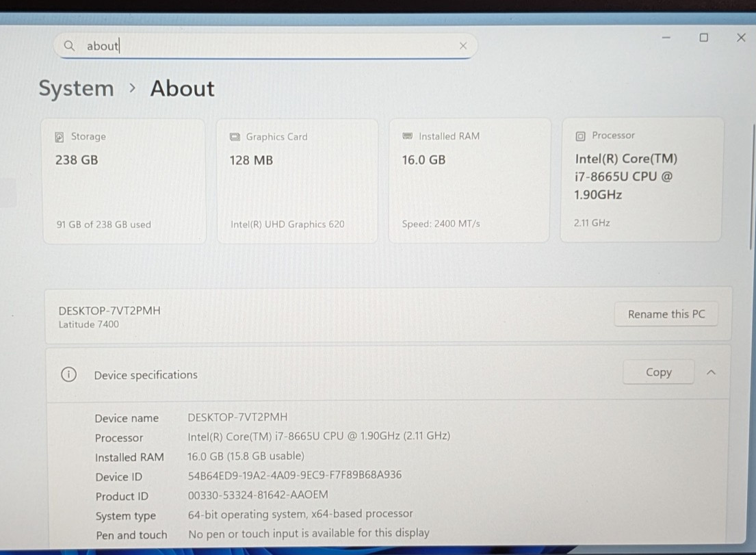Click the search magnifier icon
Screen dimensions: 756x555
click(x=69, y=46)
